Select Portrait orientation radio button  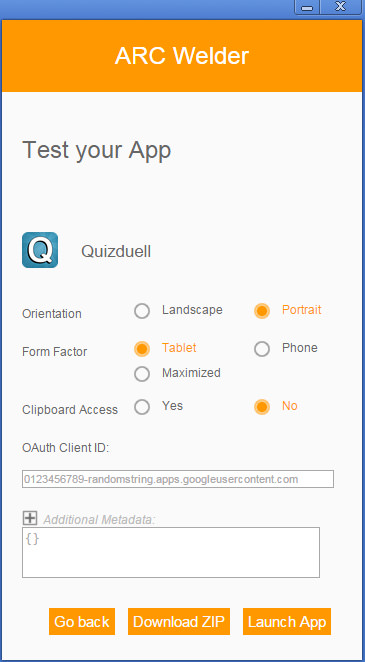[x=262, y=311]
